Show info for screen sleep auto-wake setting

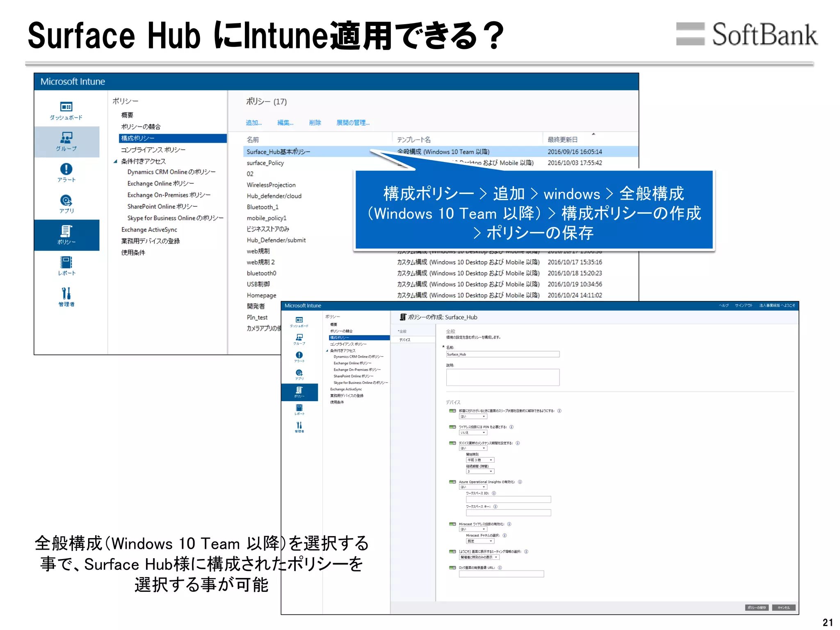(559, 411)
